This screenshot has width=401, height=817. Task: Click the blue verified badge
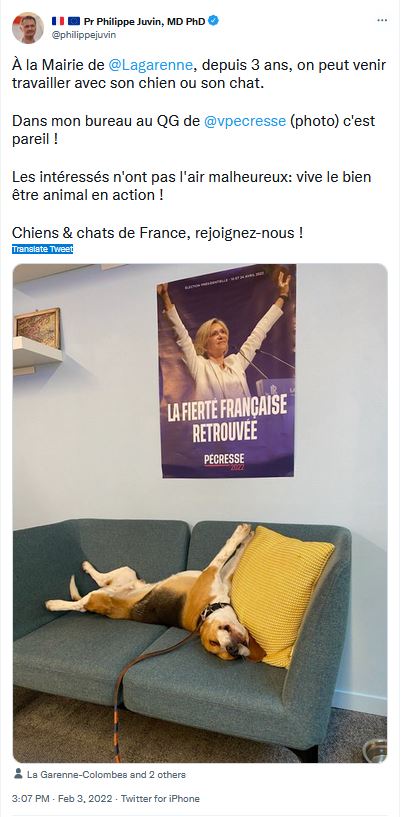click(x=214, y=20)
